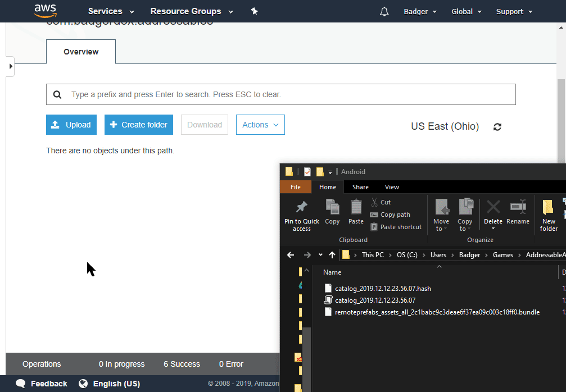The width and height of the screenshot is (566, 392).
Task: Click 0 In progress operations status
Action: coord(121,364)
